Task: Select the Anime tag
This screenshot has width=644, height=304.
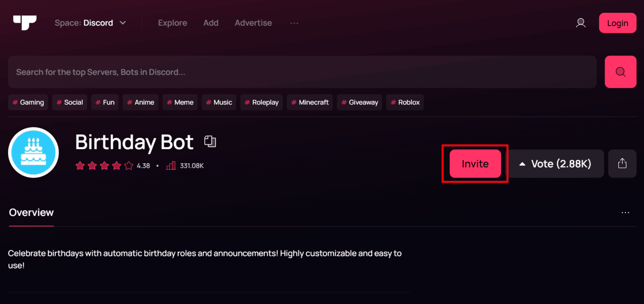Action: coord(140,102)
